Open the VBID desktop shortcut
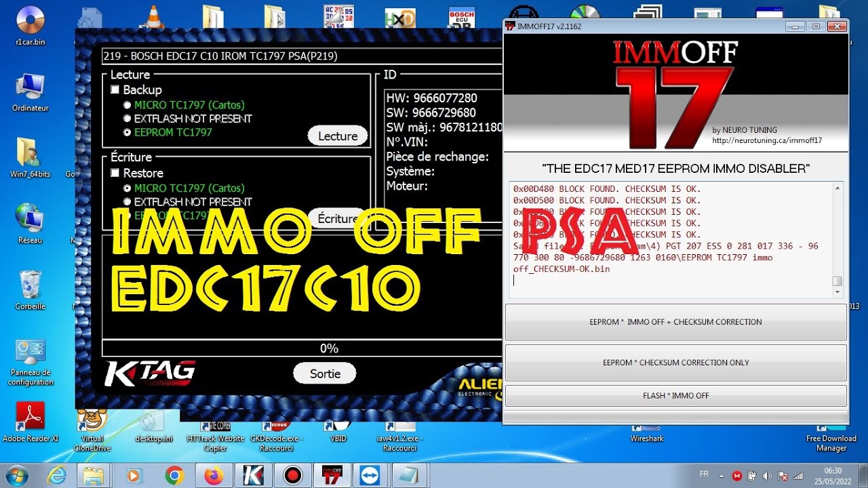The height and width of the screenshot is (488, 868). (x=338, y=430)
